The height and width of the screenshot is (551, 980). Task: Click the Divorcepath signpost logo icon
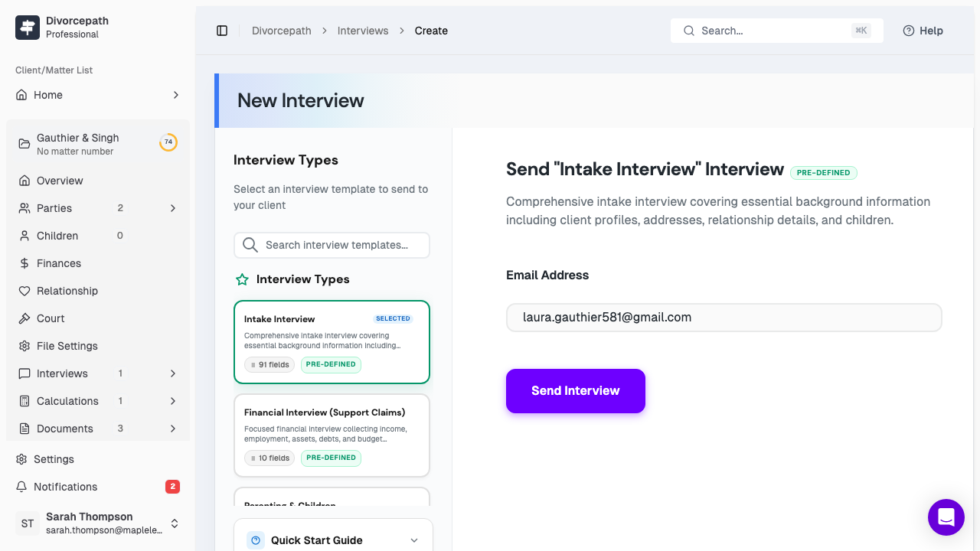(28, 28)
